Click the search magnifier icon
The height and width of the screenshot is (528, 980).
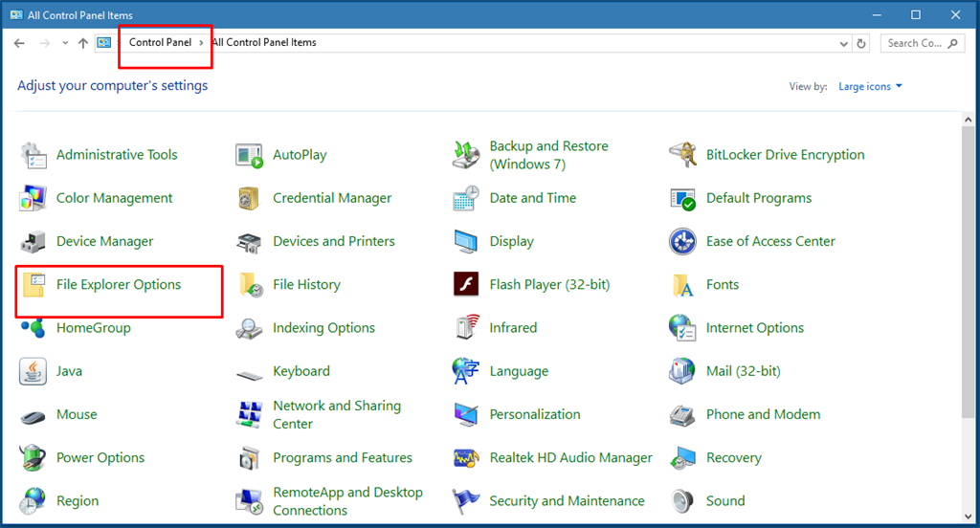[x=952, y=43]
